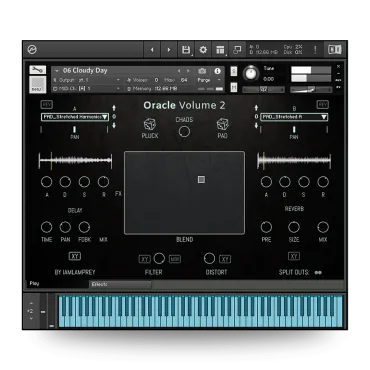Click the save floppy disk icon
Image resolution: width=370 pixels, height=370 pixels.
pos(186,50)
